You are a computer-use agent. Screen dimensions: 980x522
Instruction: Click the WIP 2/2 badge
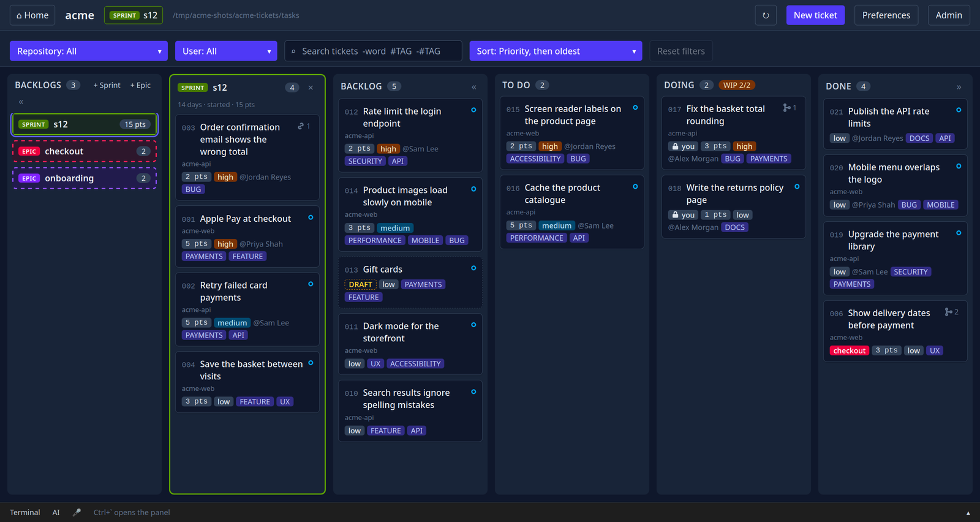click(736, 85)
